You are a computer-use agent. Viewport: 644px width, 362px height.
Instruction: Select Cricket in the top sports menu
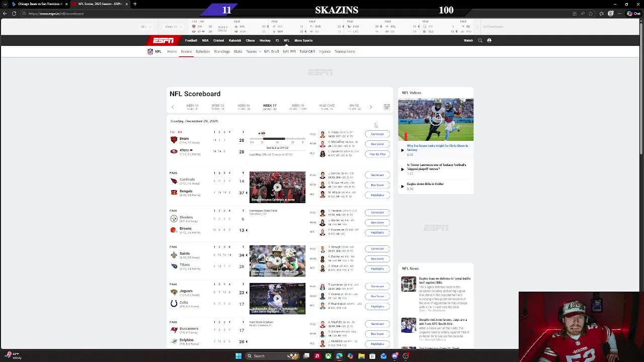(x=218, y=40)
